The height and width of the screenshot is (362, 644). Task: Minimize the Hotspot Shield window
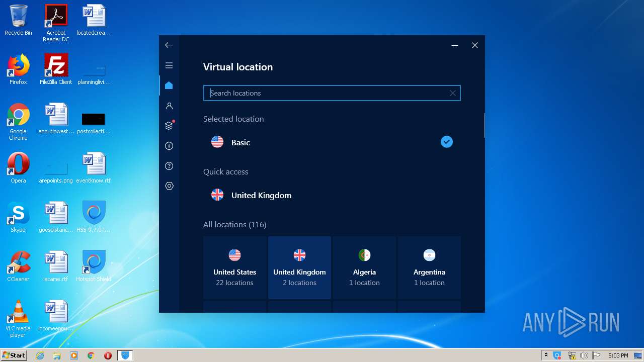click(x=455, y=45)
